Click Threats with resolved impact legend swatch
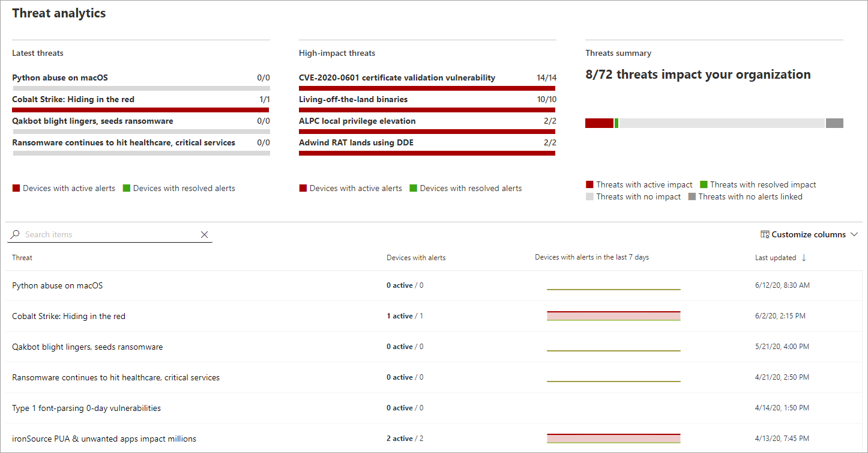 pos(704,184)
